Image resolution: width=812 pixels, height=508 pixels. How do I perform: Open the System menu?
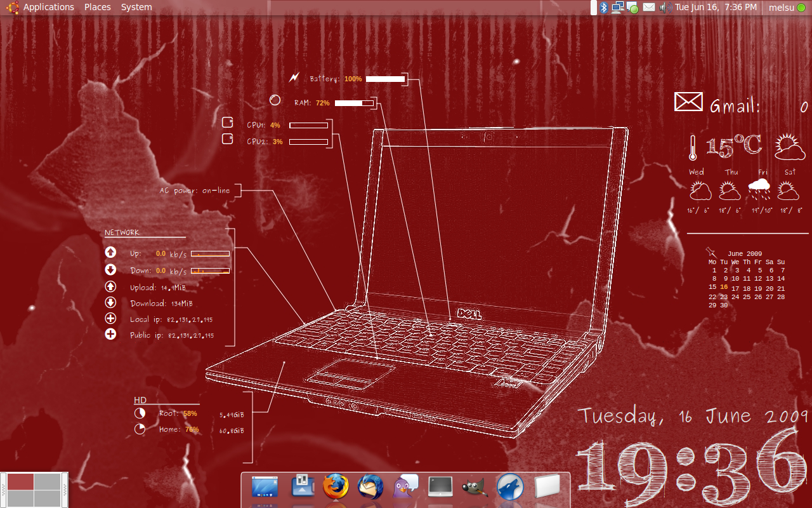coord(136,7)
